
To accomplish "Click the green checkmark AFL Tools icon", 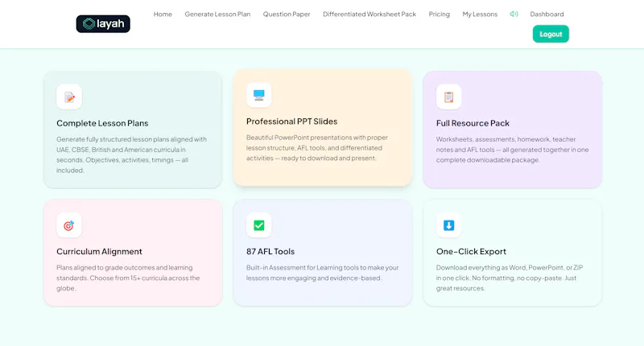I will [x=258, y=225].
